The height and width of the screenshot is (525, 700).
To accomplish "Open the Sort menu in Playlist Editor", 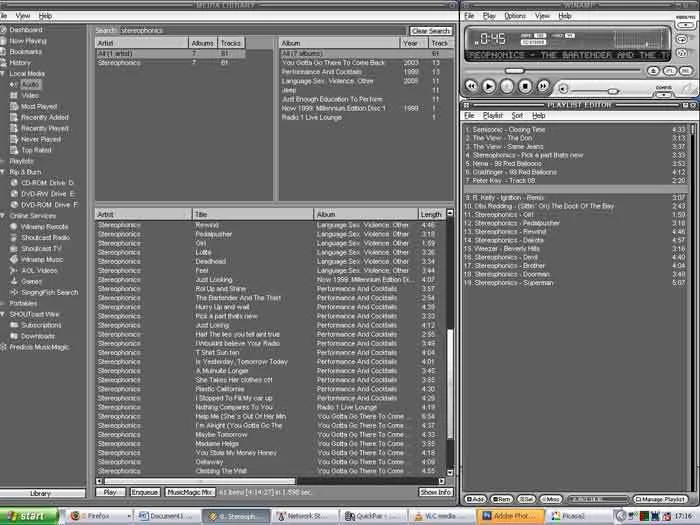I will 517,116.
